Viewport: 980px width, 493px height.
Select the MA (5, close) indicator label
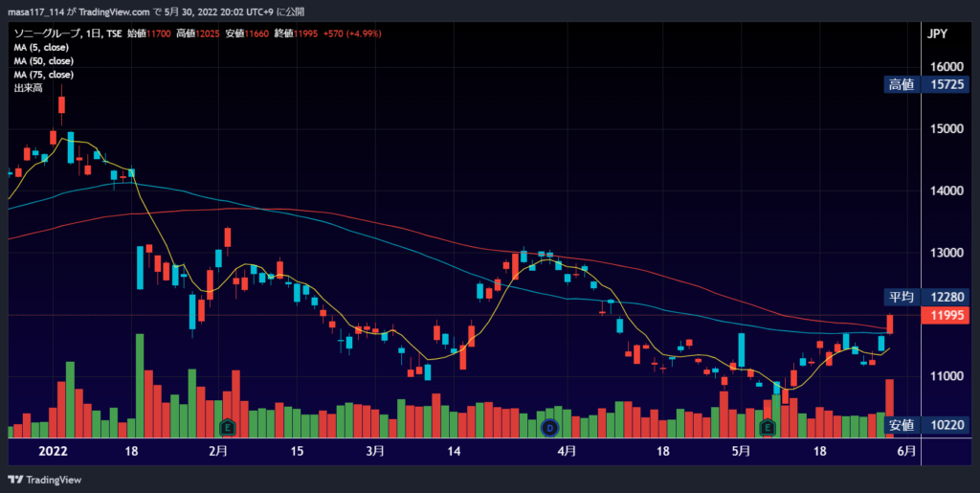coord(41,48)
